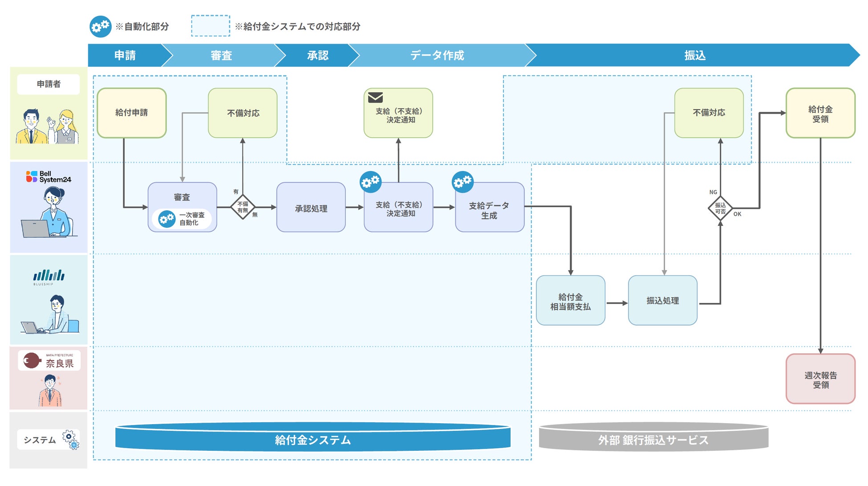Click the envelope icon on the 決定通知 box

tap(375, 98)
